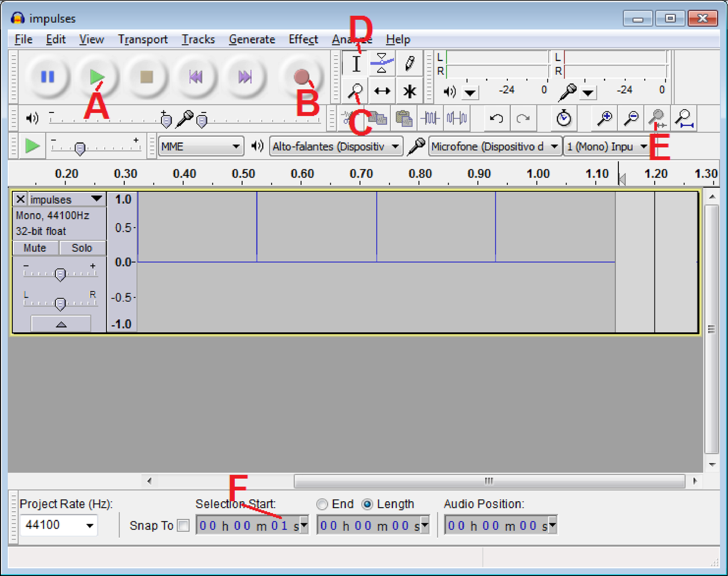
Task: Select the End radio button
Action: [322, 505]
